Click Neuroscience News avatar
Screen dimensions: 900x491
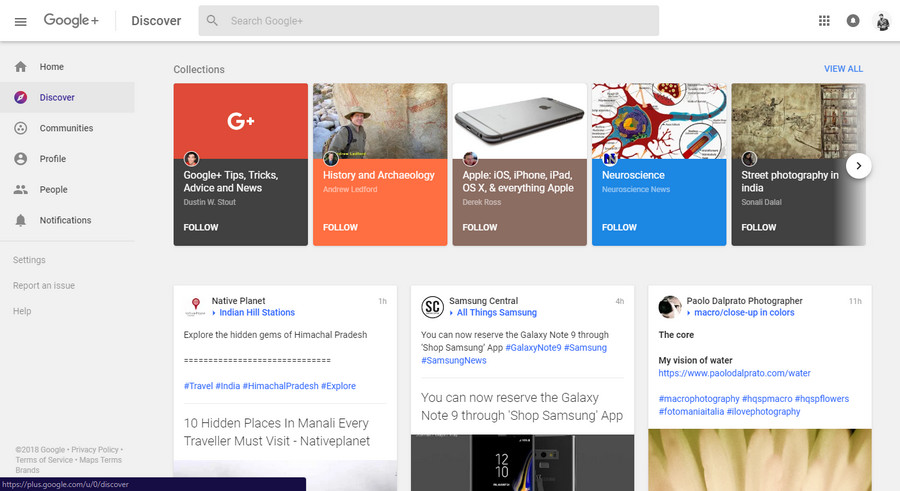click(x=610, y=158)
